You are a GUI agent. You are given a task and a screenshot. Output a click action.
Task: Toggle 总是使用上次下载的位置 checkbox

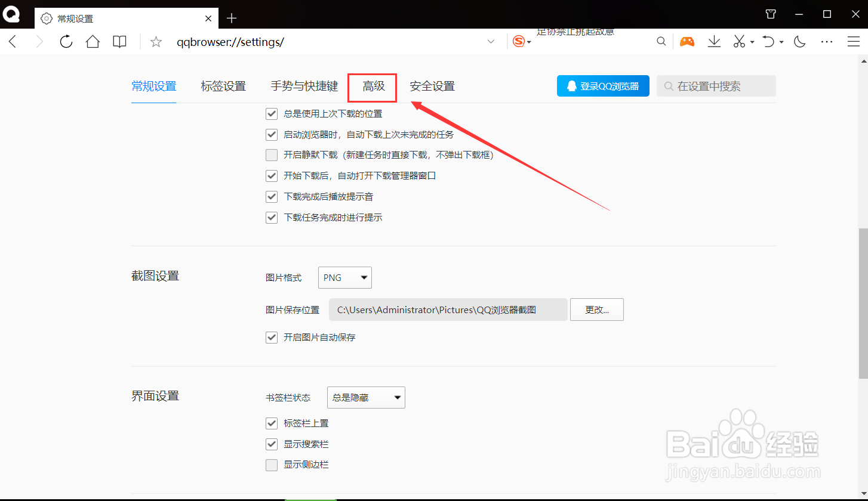(272, 113)
